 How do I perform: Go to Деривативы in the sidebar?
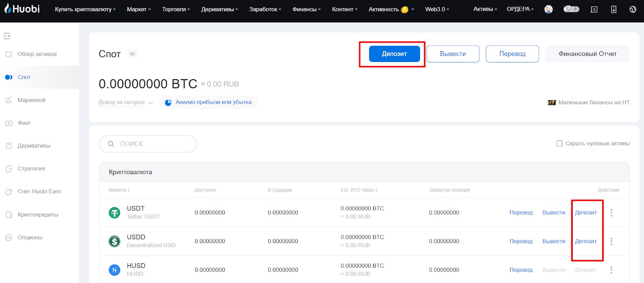coord(34,146)
